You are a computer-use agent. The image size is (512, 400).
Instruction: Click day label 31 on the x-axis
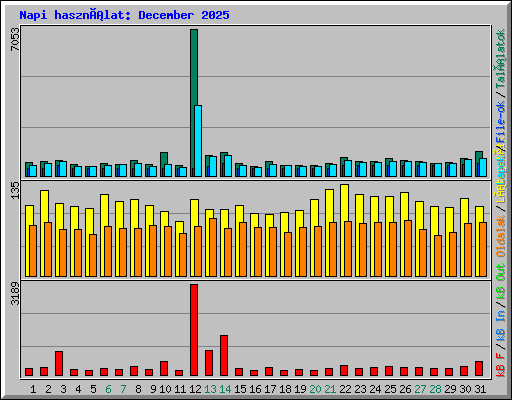coord(480,389)
